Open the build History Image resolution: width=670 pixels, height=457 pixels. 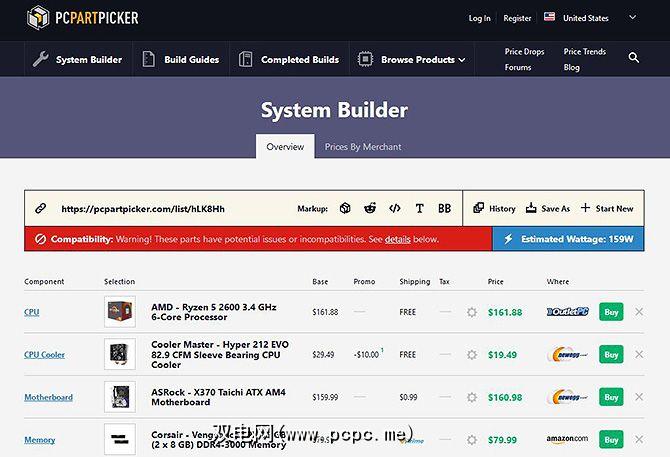click(x=494, y=208)
